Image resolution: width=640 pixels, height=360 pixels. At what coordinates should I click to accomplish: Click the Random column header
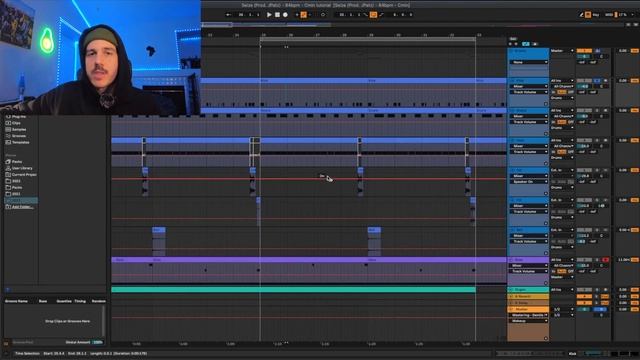[99, 301]
